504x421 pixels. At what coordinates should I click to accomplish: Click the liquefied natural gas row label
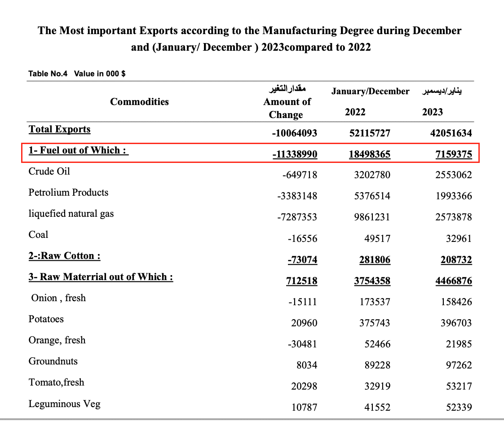pos(71,214)
